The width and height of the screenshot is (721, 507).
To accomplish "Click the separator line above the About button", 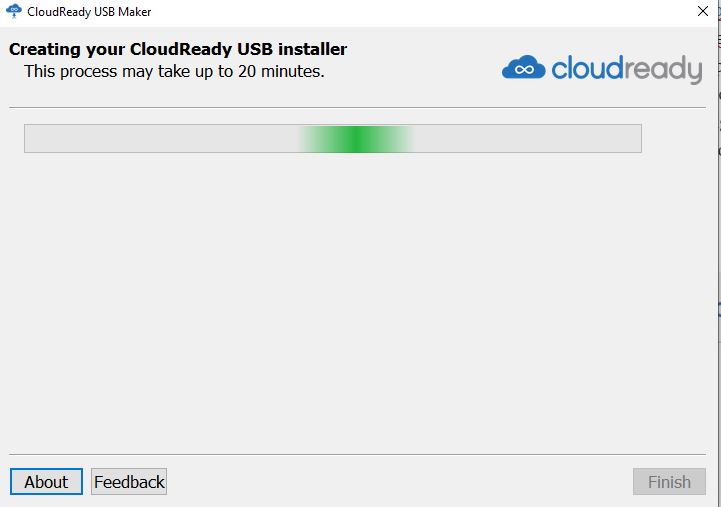I will (x=360, y=455).
